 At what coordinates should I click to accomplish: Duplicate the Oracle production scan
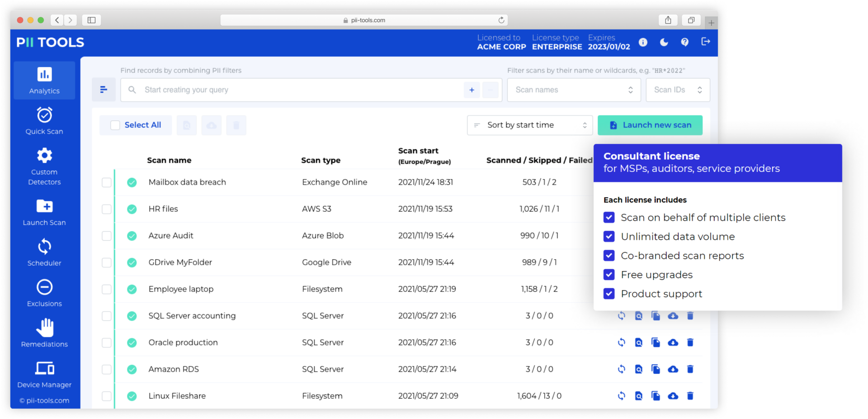pos(656,343)
